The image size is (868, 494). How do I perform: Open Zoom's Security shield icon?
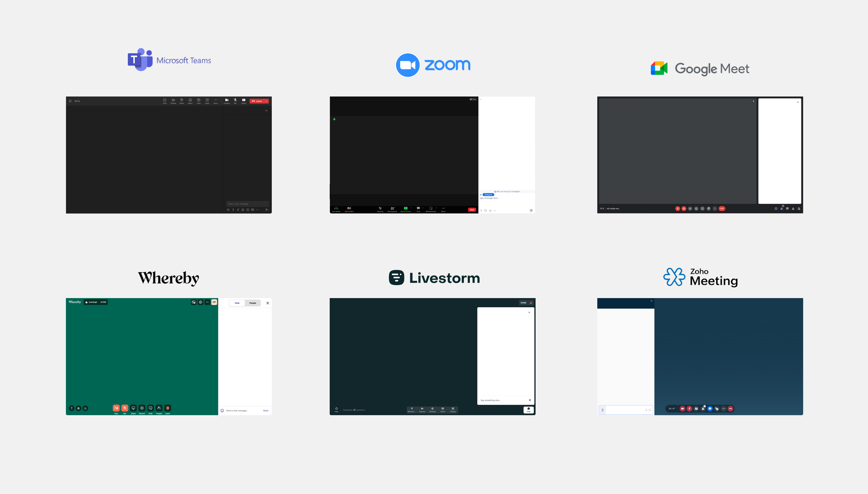380,209
